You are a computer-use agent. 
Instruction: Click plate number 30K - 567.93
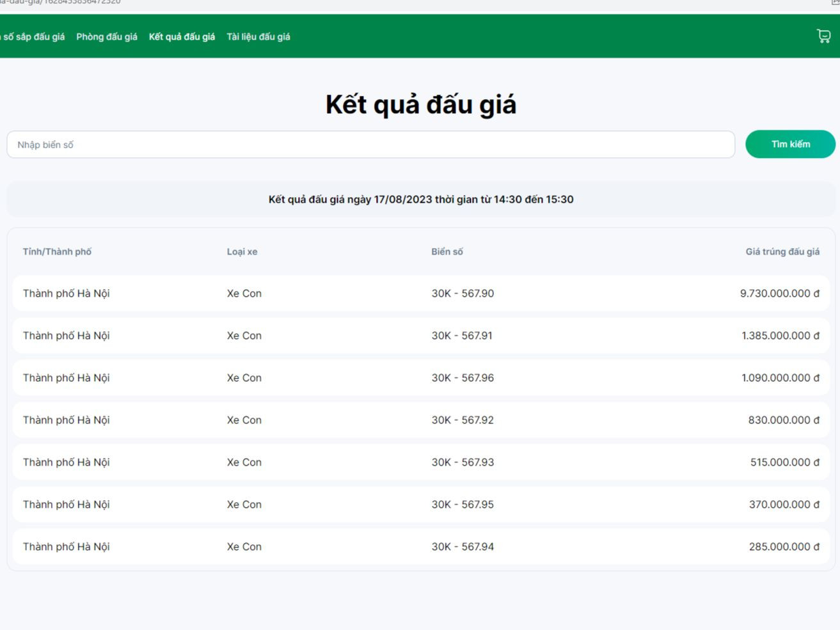click(463, 462)
